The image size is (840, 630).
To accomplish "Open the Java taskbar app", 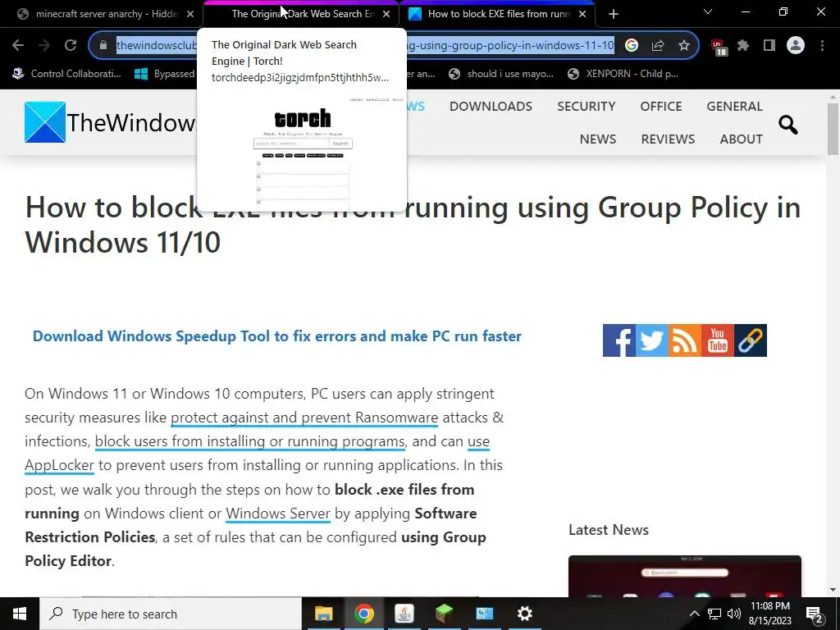I will 404,614.
